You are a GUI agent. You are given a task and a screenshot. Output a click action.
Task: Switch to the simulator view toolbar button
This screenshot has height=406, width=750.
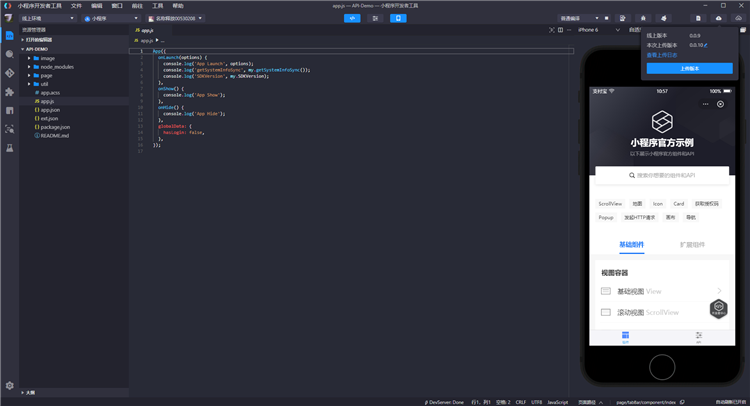click(399, 18)
